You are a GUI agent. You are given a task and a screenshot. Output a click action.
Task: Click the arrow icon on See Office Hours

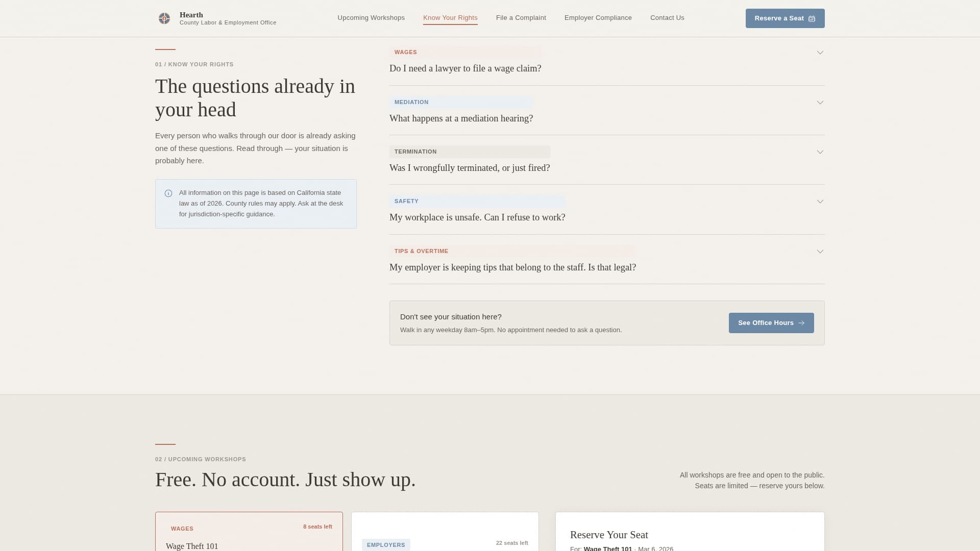pos(801,323)
